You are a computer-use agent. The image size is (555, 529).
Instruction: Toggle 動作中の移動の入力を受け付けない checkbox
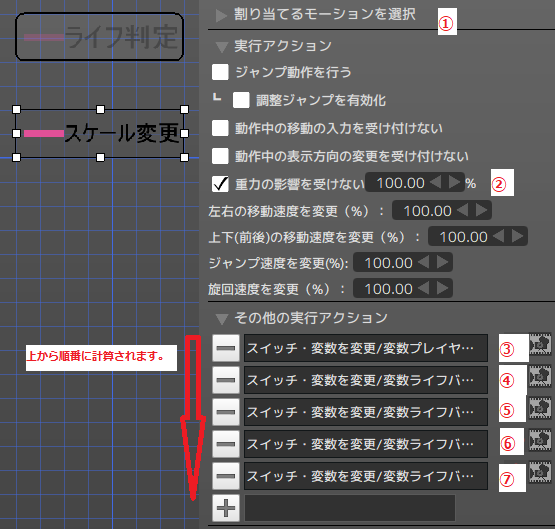point(220,128)
